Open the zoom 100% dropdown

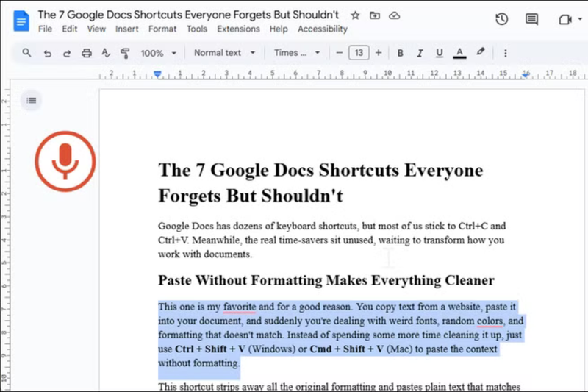[158, 53]
